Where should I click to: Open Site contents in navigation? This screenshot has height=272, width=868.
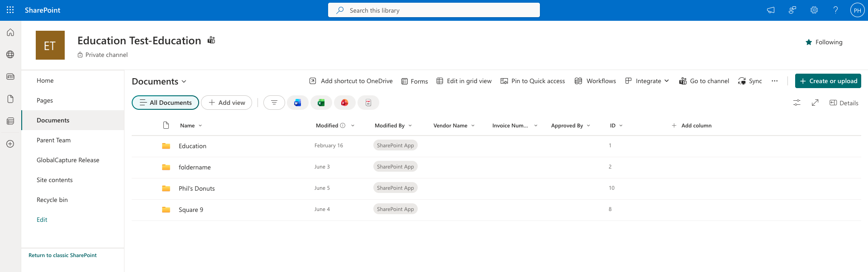click(x=73, y=180)
